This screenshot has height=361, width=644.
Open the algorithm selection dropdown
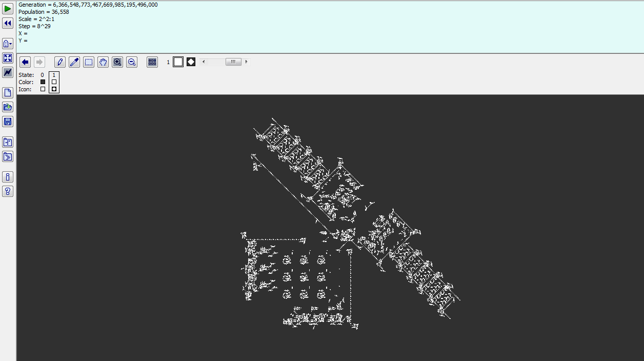tap(8, 44)
